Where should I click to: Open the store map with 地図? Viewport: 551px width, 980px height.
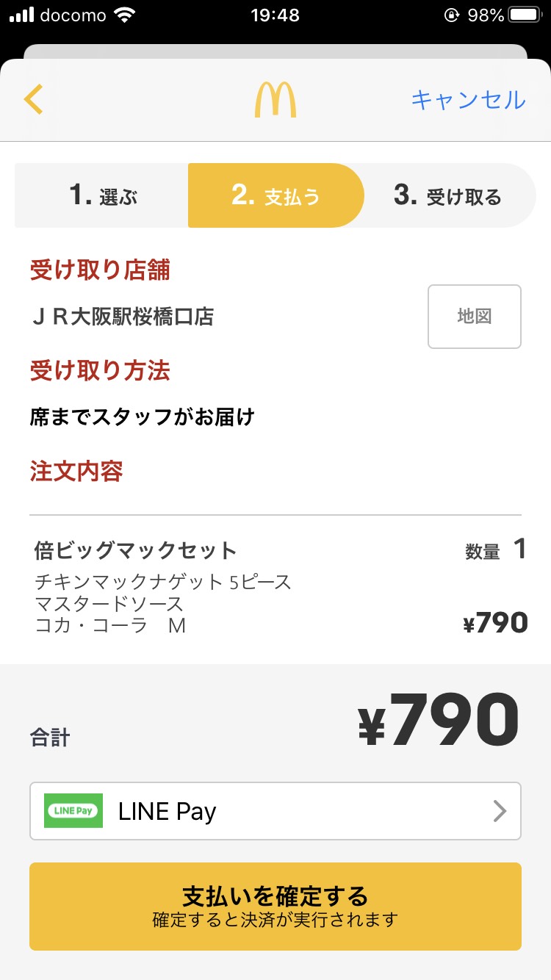475,316
